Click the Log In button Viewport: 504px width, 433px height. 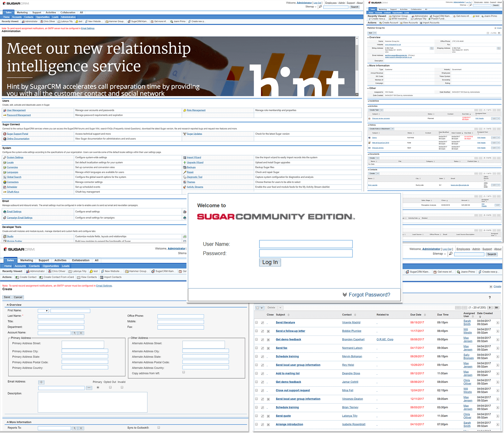tap(270, 262)
